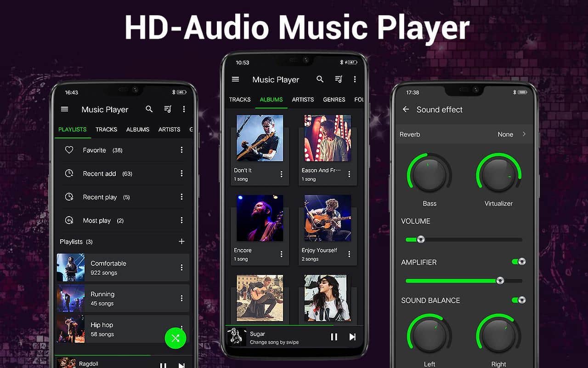Switch to ARTISTS tab on Albums phone
The image size is (588, 368).
pyautogui.click(x=303, y=99)
